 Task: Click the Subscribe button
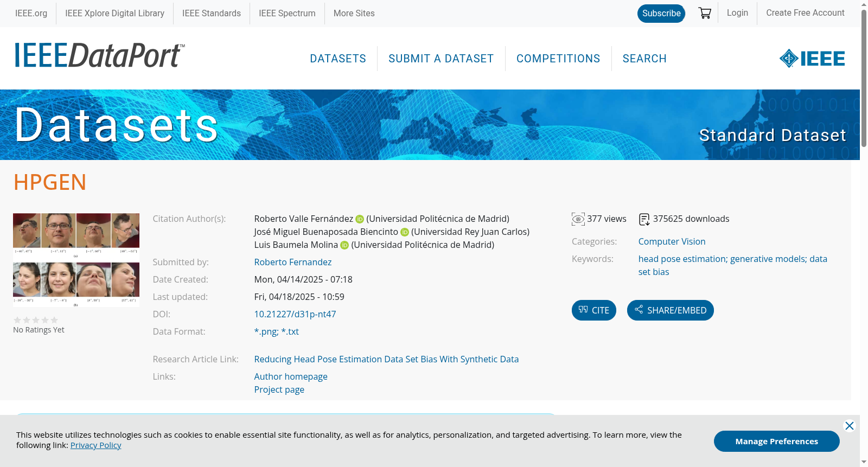pyautogui.click(x=661, y=14)
